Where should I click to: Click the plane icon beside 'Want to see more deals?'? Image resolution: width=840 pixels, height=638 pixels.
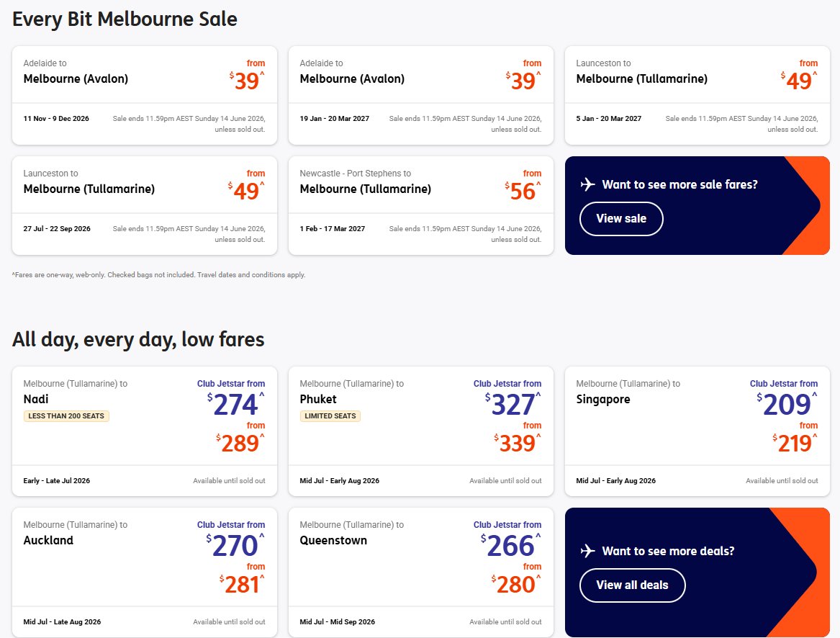click(587, 551)
